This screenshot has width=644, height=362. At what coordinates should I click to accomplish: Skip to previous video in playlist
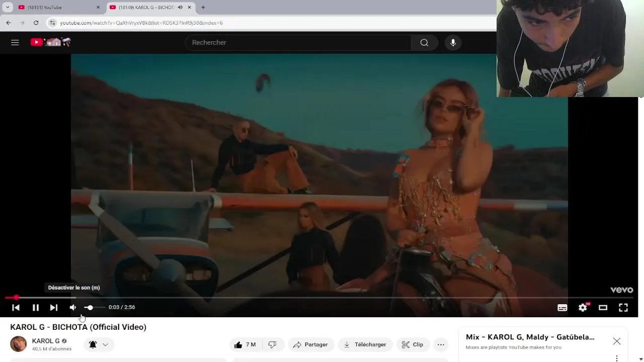(x=16, y=307)
